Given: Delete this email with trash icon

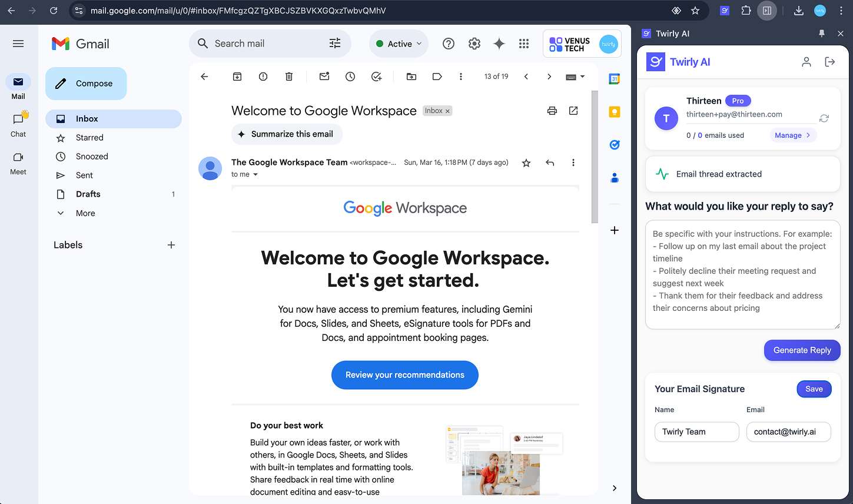Looking at the screenshot, I should (289, 77).
